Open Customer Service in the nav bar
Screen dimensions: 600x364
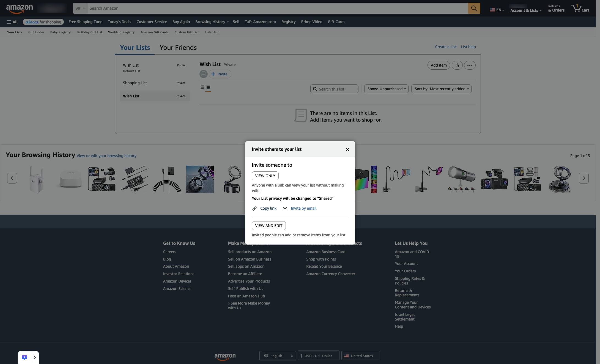click(152, 22)
